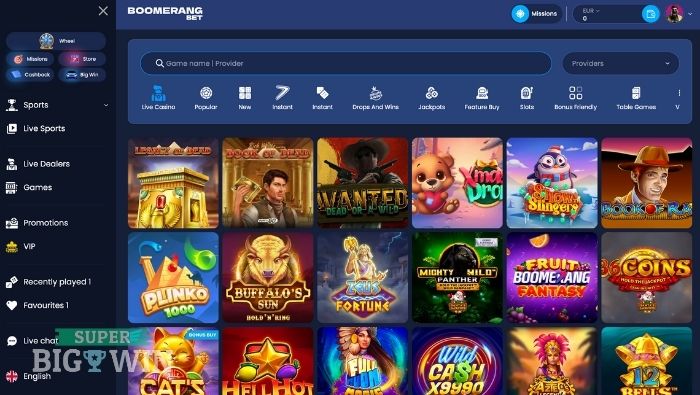The image size is (700, 395).
Task: Open Buffalo's Sun Hold'n'Ring game
Action: click(x=268, y=278)
